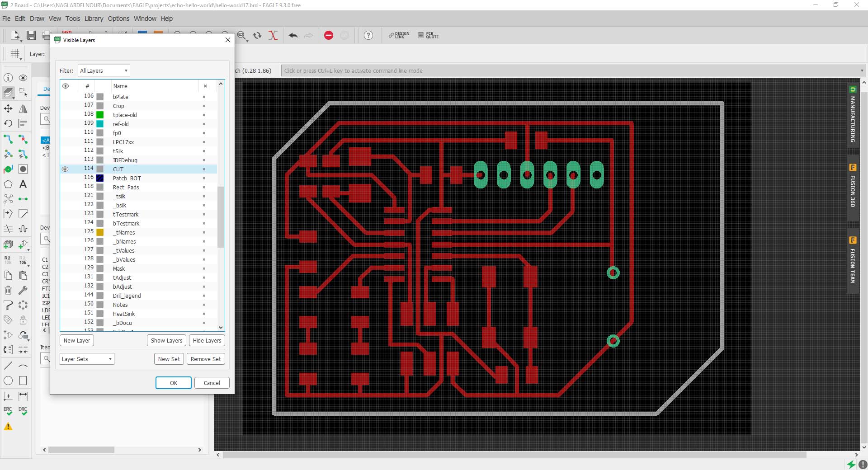Run the ERC check
Image resolution: width=868 pixels, height=470 pixels.
pyautogui.click(x=8, y=411)
